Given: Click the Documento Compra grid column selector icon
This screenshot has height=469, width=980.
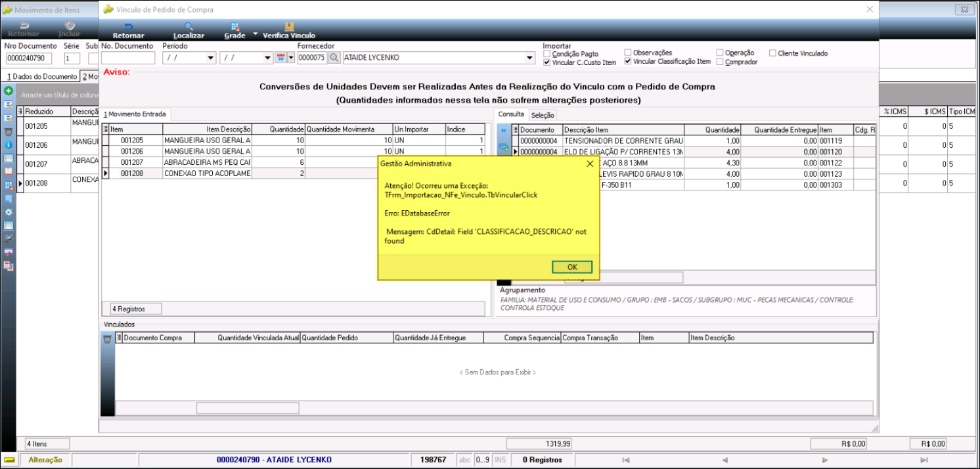Looking at the screenshot, I should coord(120,338).
